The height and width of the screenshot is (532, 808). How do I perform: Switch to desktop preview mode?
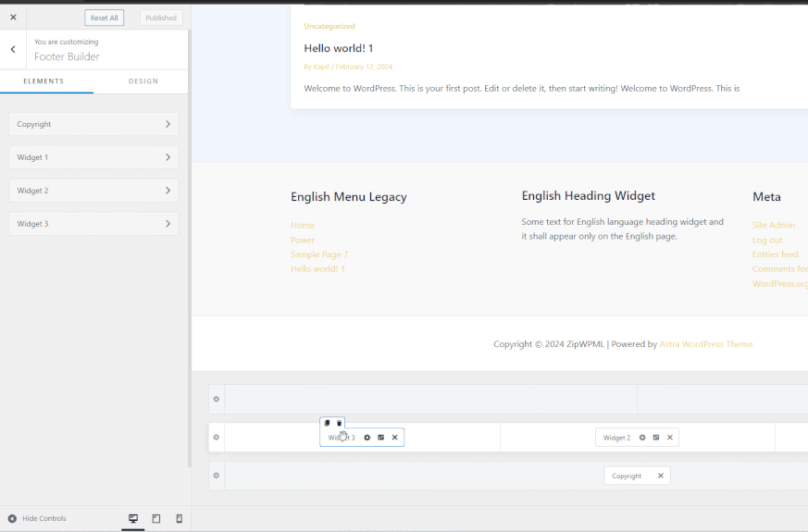click(x=133, y=519)
